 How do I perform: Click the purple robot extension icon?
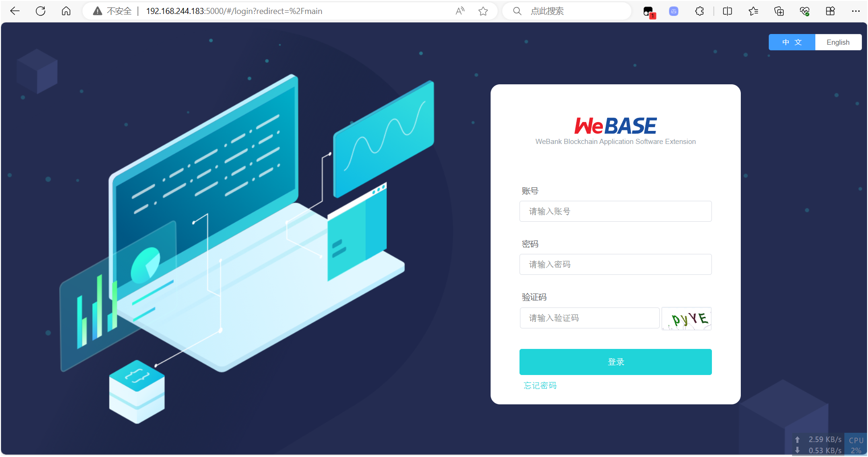click(673, 11)
